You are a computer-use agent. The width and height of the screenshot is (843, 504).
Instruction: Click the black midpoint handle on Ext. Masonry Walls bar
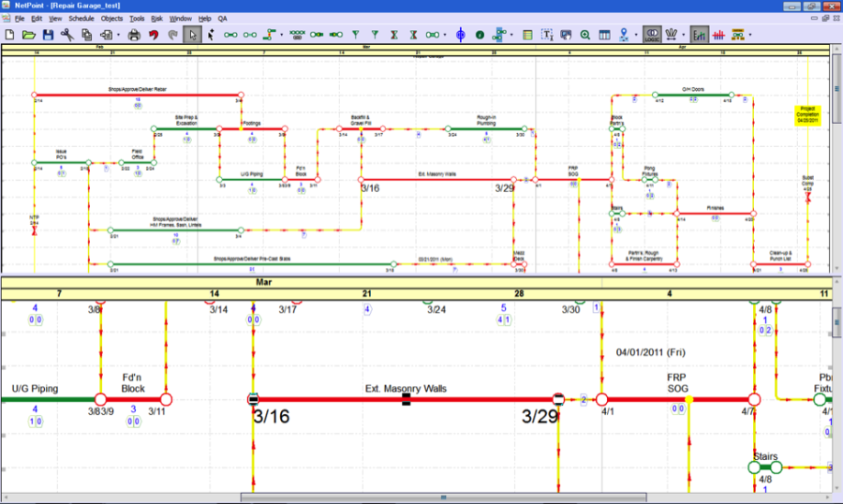click(x=407, y=400)
